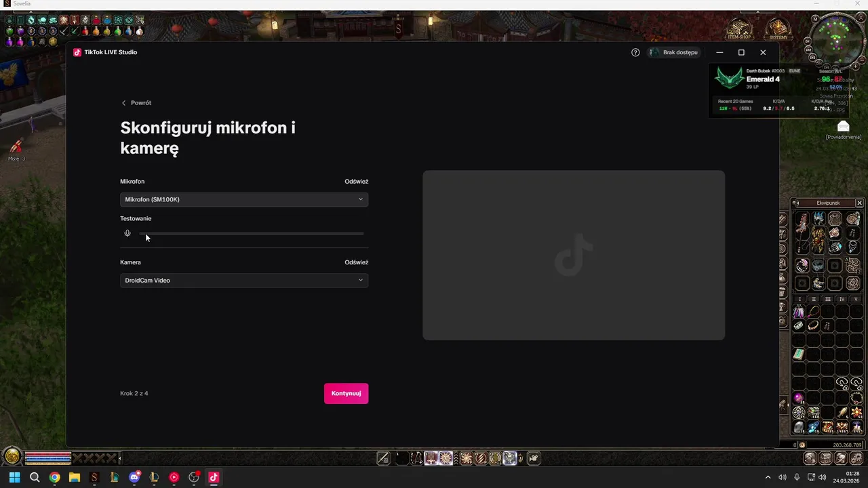Switch to inventory page II

click(x=814, y=299)
